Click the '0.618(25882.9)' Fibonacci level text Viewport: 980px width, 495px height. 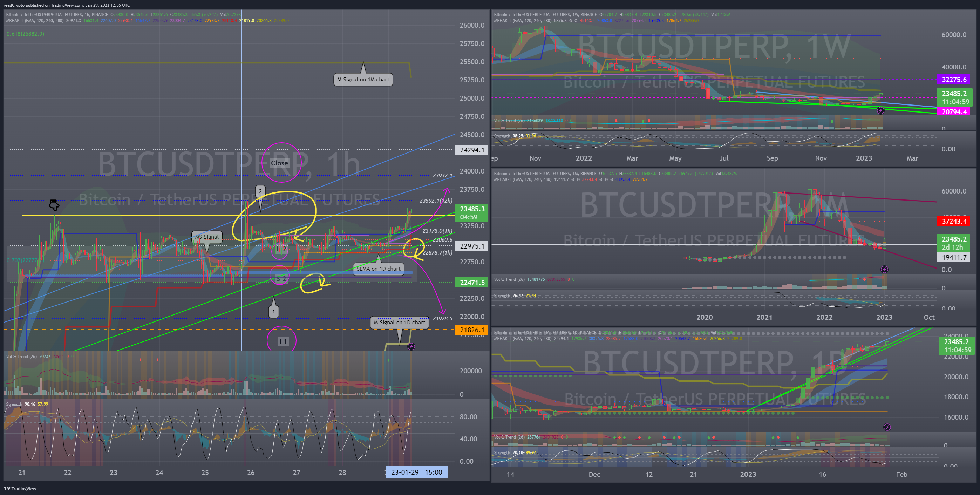(x=25, y=34)
